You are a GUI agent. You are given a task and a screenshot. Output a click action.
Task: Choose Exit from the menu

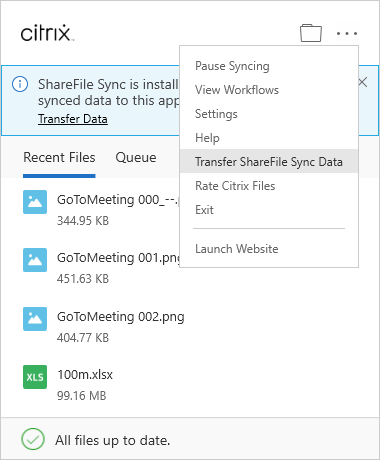pos(269,210)
